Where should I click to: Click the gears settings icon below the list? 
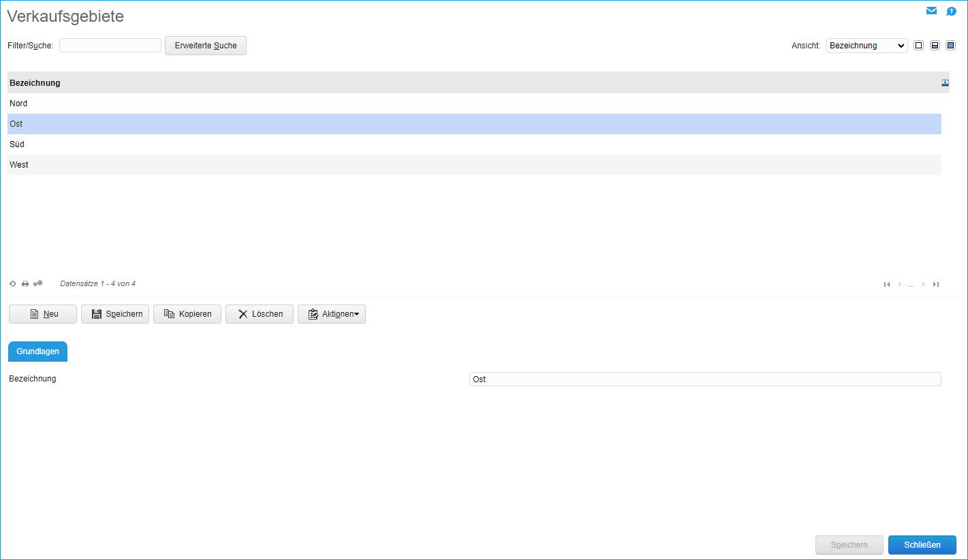coord(38,283)
